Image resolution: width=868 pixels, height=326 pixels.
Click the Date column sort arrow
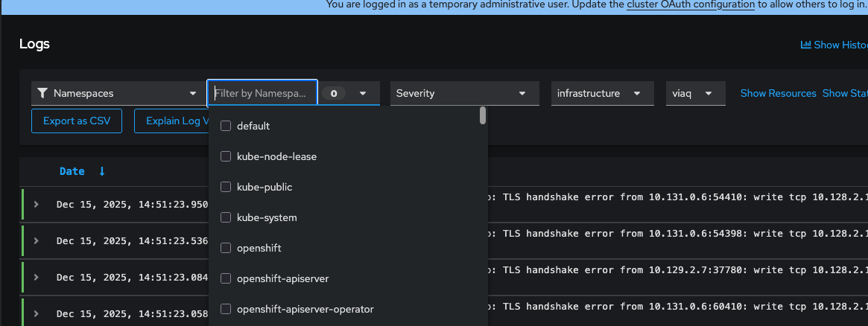click(102, 171)
